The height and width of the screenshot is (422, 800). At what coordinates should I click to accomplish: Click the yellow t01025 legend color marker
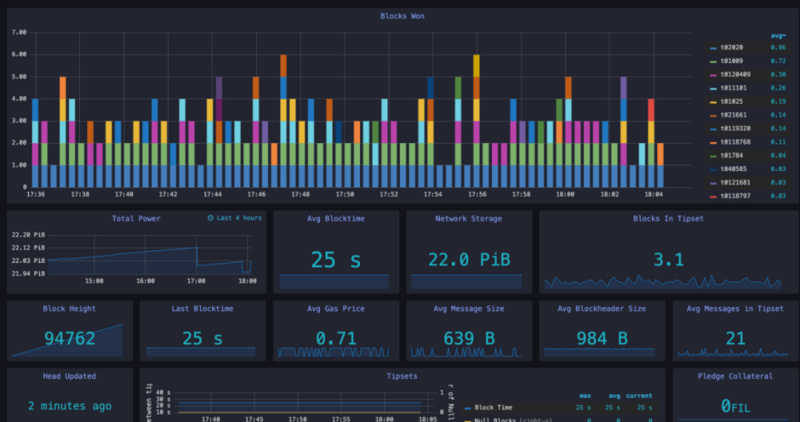pos(713,102)
